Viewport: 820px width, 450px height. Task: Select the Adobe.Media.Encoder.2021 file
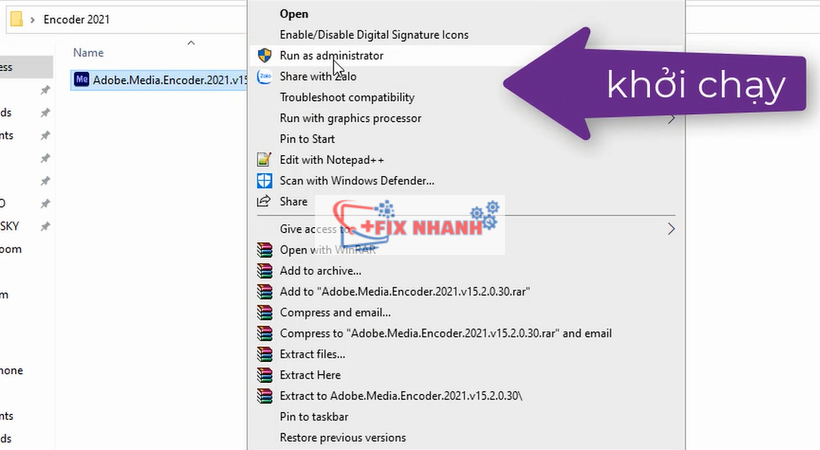click(x=159, y=80)
